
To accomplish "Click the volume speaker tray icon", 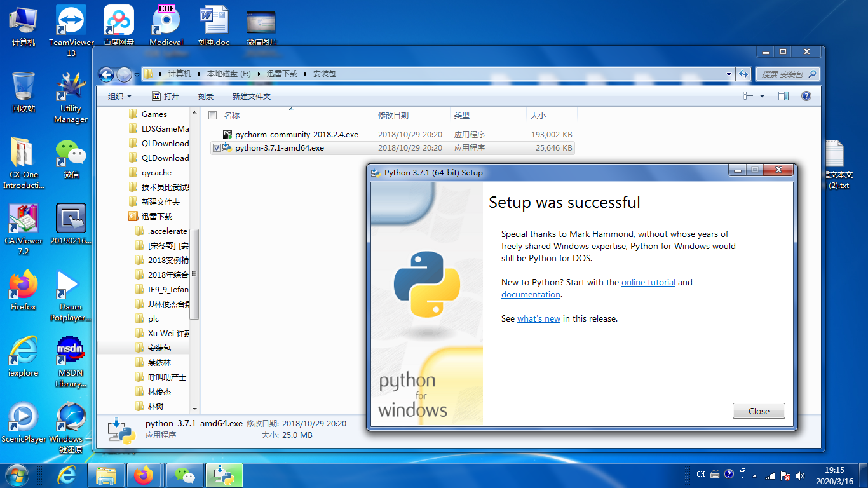I will click(800, 475).
